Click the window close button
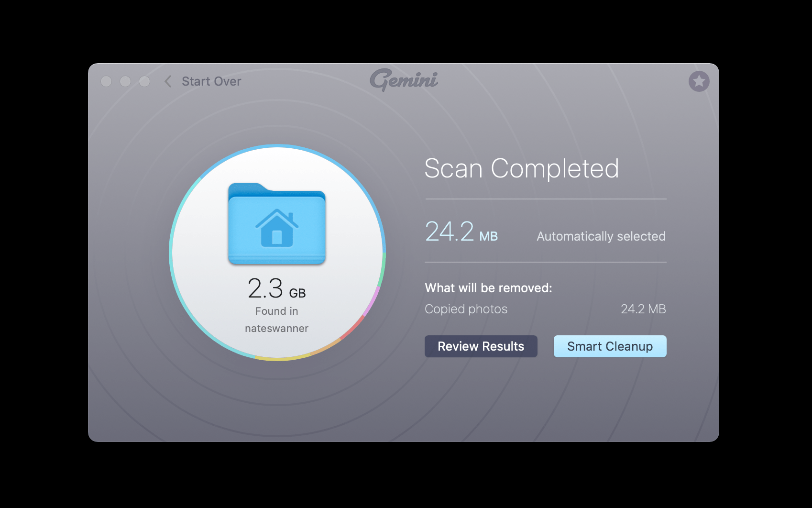812x508 pixels. click(106, 81)
